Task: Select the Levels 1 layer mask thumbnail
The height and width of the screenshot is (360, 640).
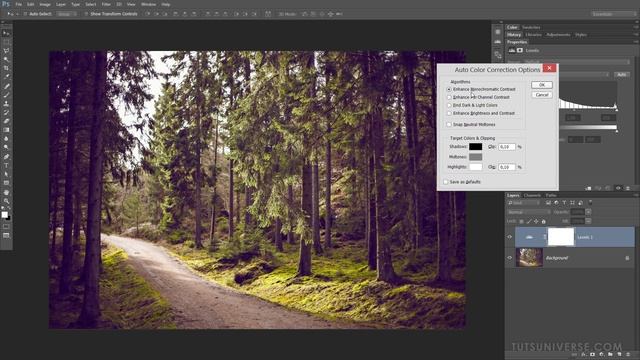Action: tap(560, 237)
